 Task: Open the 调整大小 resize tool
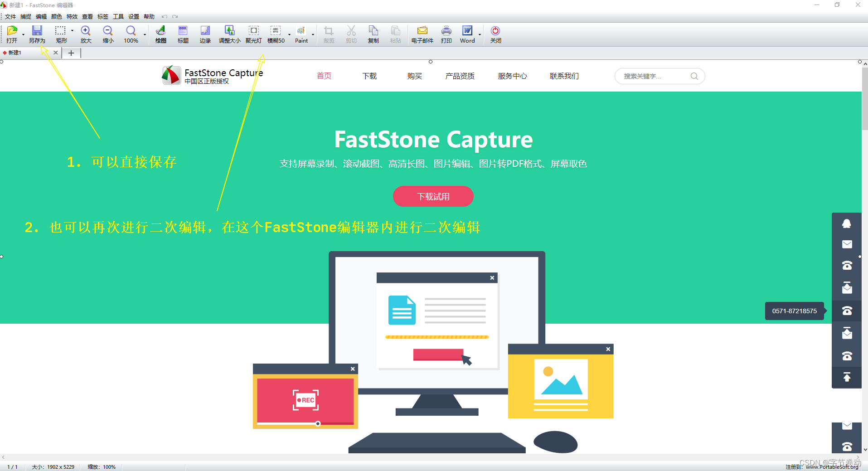[230, 34]
